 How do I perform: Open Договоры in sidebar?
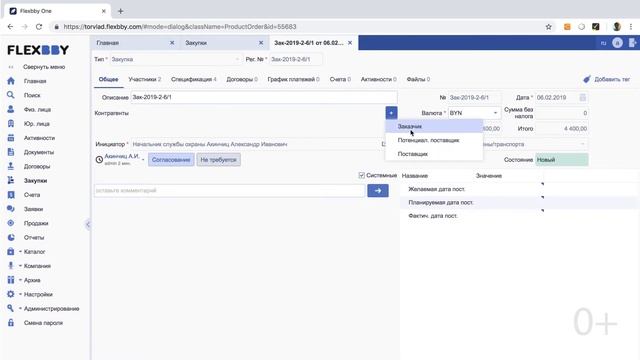37,167
